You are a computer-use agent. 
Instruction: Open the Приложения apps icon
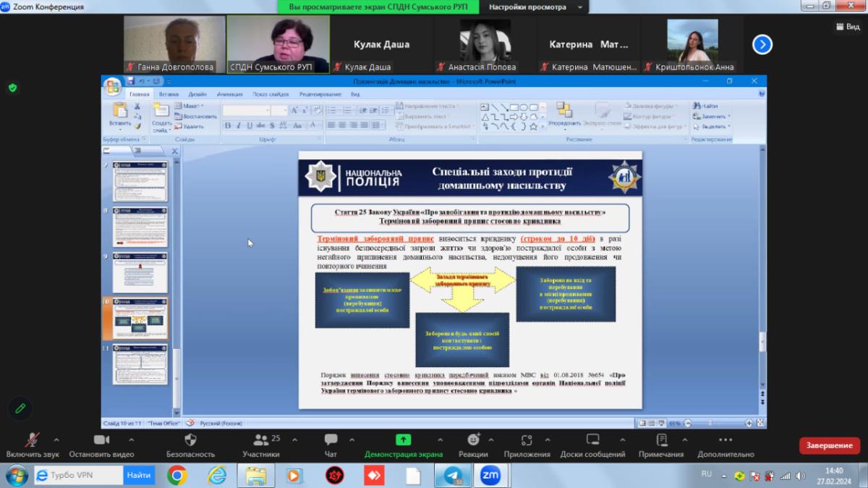(x=527, y=440)
